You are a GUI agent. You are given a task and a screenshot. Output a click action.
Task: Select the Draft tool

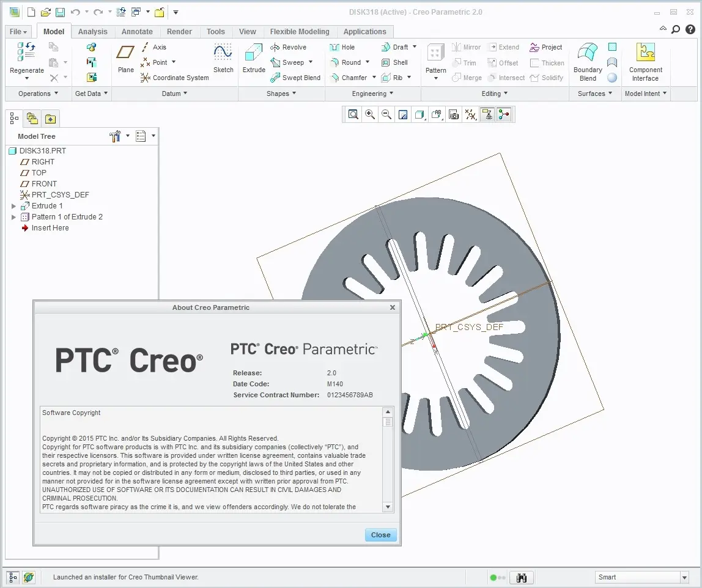coord(394,47)
